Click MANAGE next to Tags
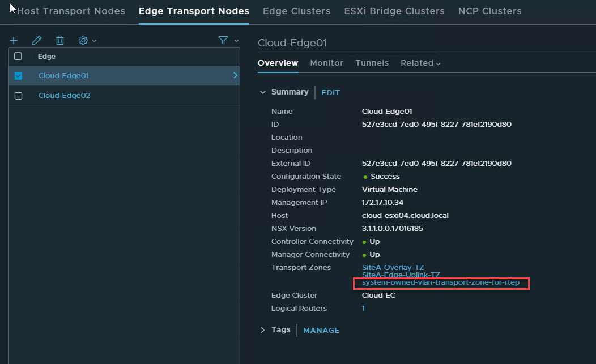 click(321, 331)
